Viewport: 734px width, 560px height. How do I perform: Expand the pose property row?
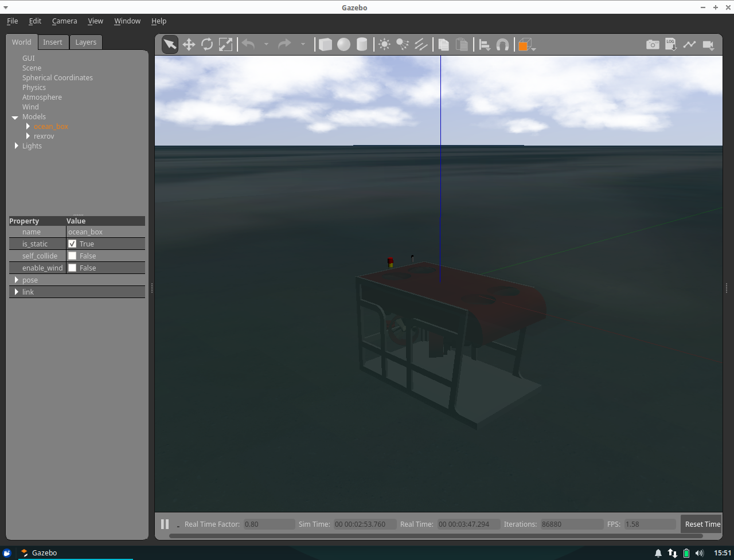(x=17, y=280)
